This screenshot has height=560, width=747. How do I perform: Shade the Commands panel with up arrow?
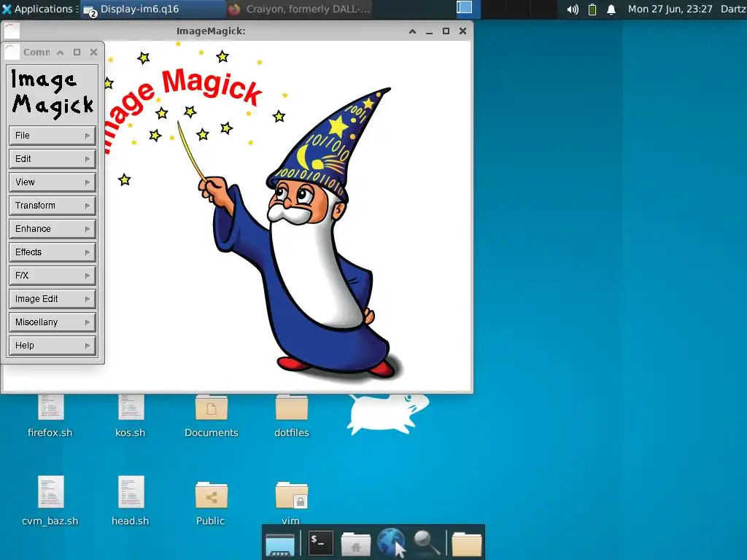61,52
